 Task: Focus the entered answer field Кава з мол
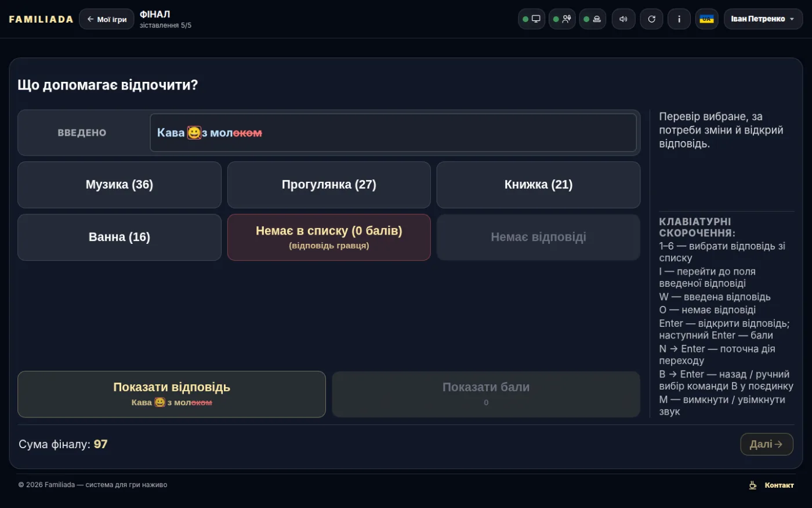pos(393,133)
